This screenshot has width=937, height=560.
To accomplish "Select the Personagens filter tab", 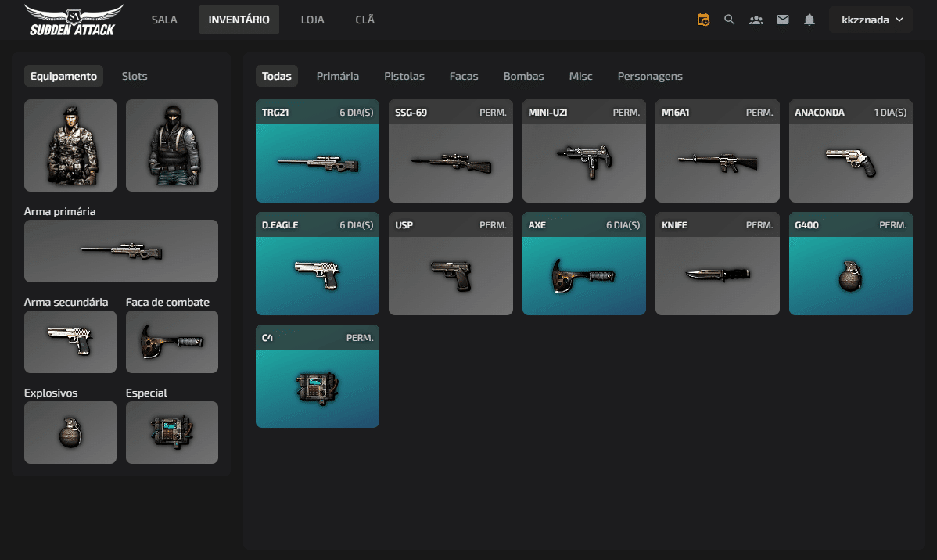I will pyautogui.click(x=650, y=76).
